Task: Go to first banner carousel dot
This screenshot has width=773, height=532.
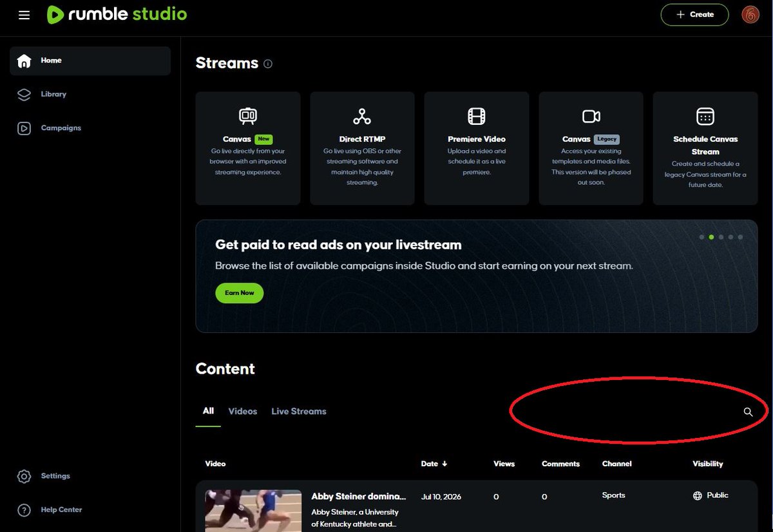Action: coord(701,237)
